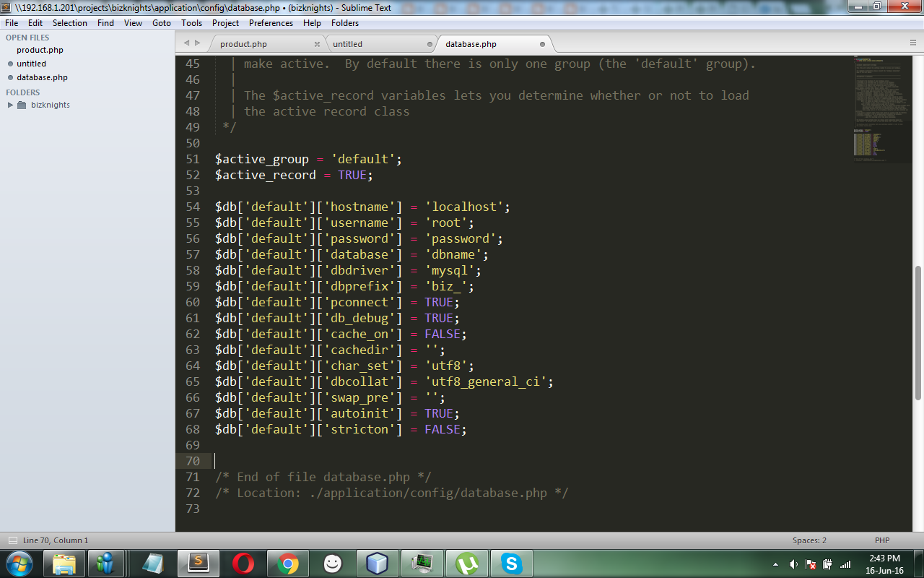Launch VirtualBox from the taskbar

click(378, 564)
